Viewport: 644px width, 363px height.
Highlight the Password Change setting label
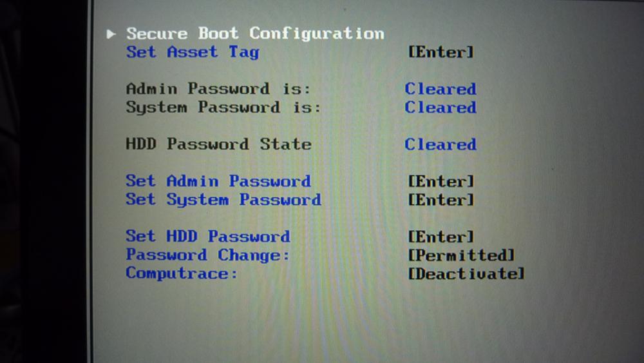click(208, 255)
